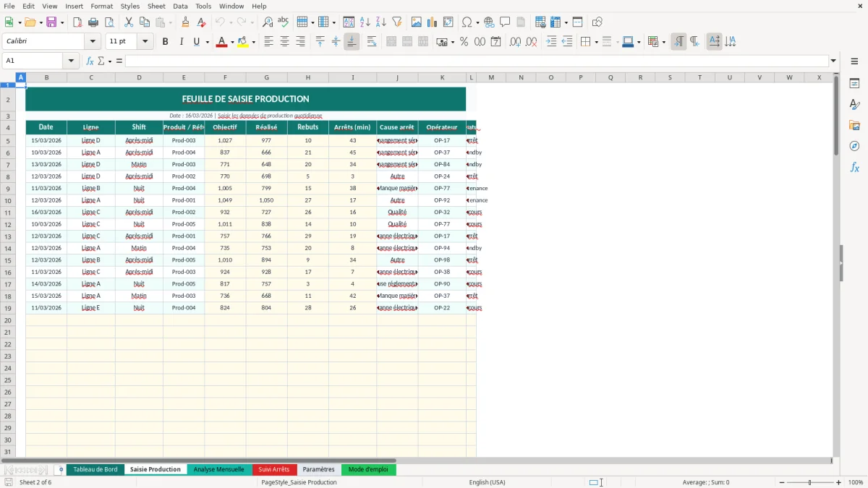Click the Cut scissors icon

129,22
